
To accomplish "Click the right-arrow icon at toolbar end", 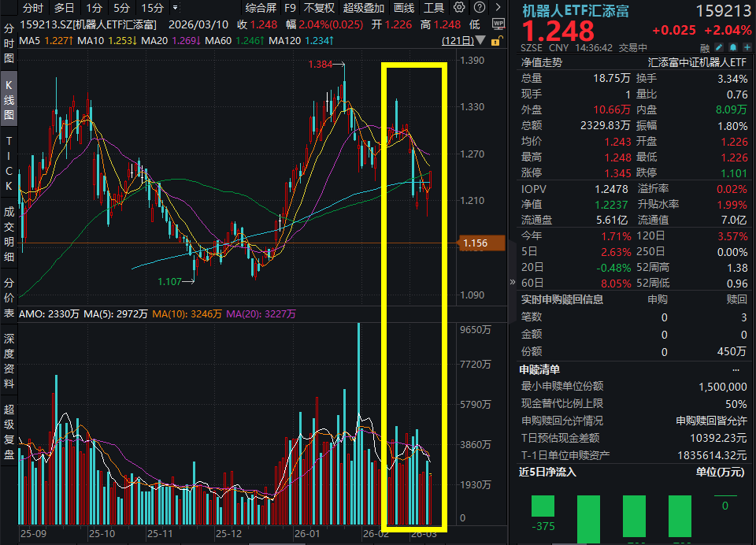I will click(x=497, y=8).
